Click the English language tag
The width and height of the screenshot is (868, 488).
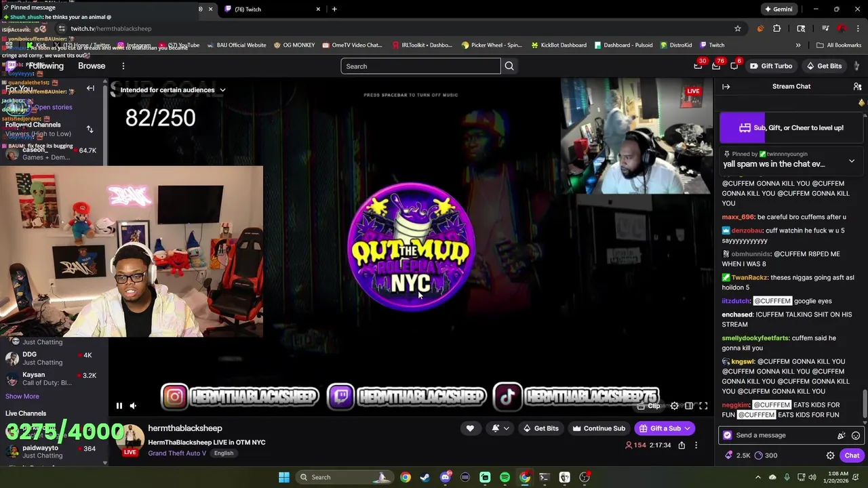[x=224, y=453]
